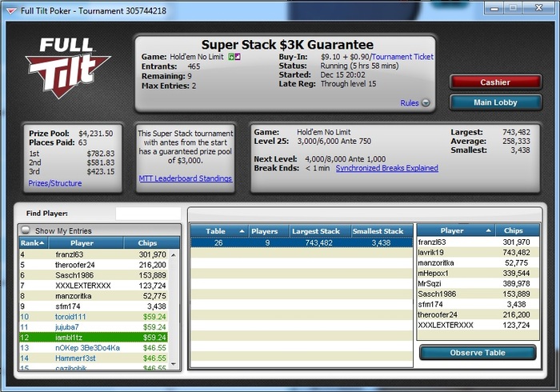The width and height of the screenshot is (560, 392).
Task: Click the standings list scroll down arrow
Action: [x=174, y=364]
